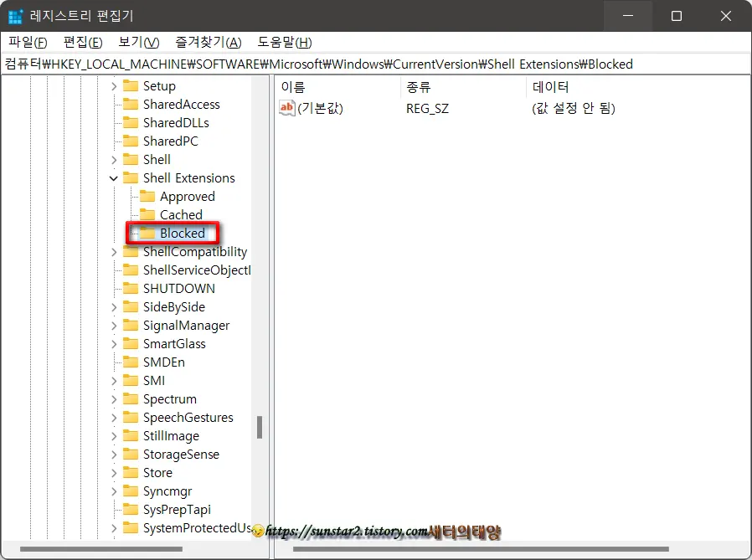Expand the Spectrum tree branch

115,398
